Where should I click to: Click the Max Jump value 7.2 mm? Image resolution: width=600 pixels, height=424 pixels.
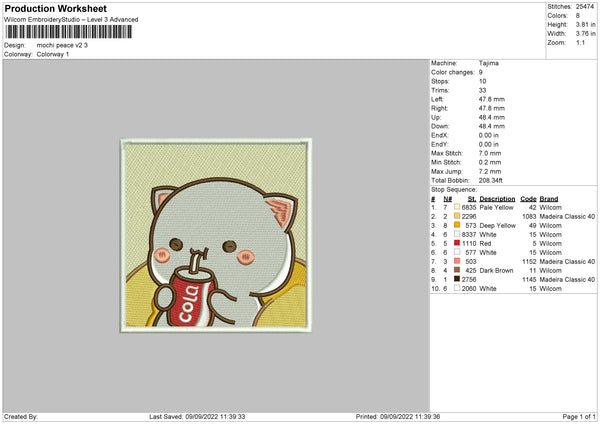490,171
